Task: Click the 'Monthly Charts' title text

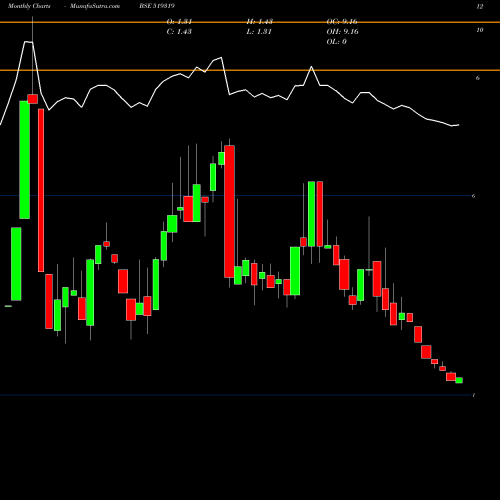Action: click(x=29, y=6)
